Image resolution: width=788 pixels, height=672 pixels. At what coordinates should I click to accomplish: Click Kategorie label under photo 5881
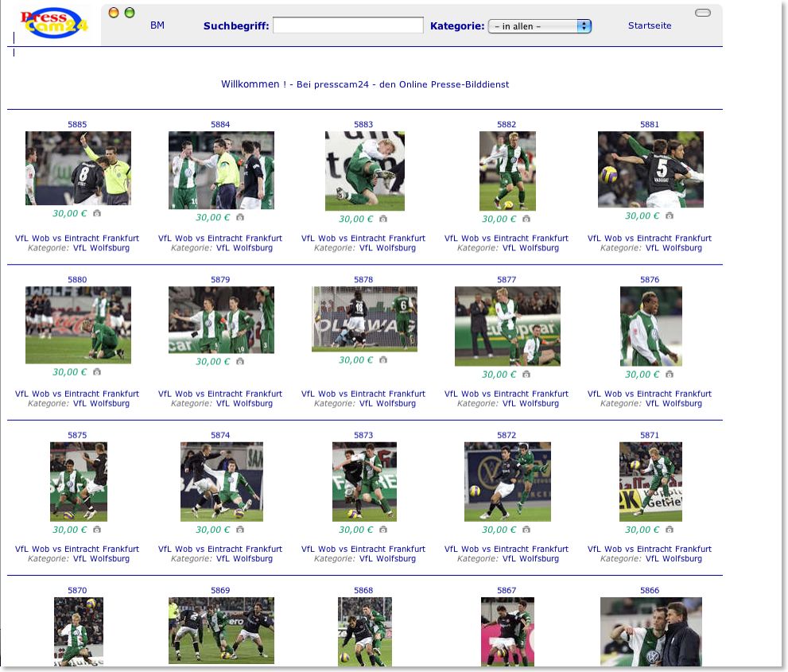pyautogui.click(x=621, y=248)
